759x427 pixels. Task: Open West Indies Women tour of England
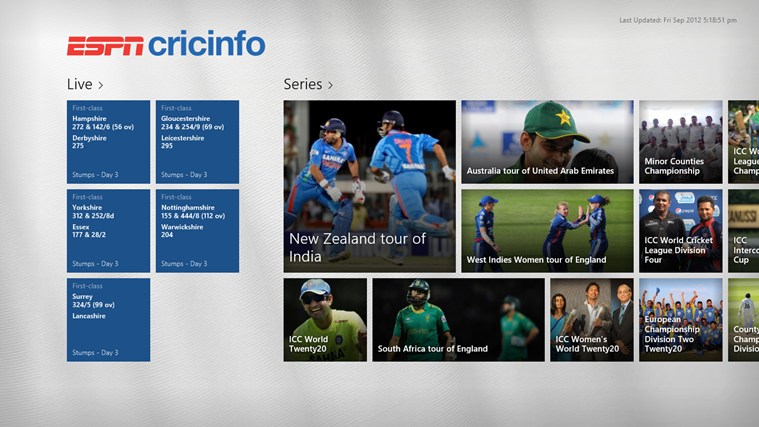(x=547, y=231)
